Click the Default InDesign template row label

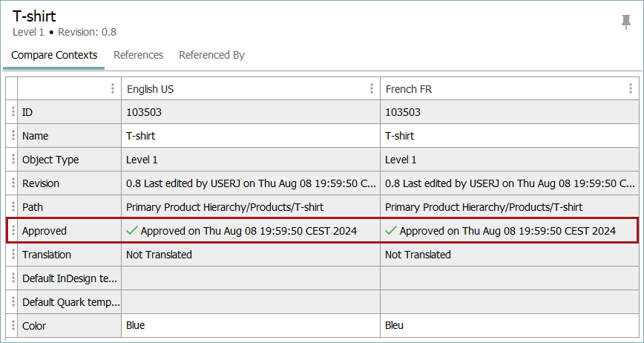[x=70, y=278]
